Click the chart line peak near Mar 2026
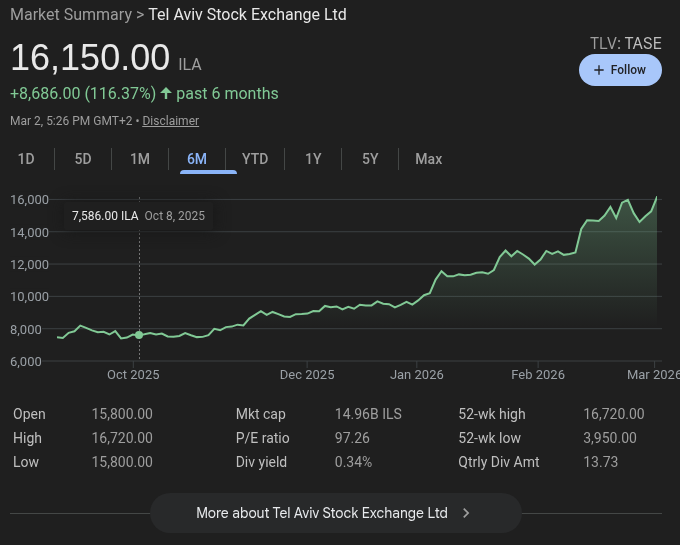Image resolution: width=680 pixels, height=545 pixels. point(656,198)
